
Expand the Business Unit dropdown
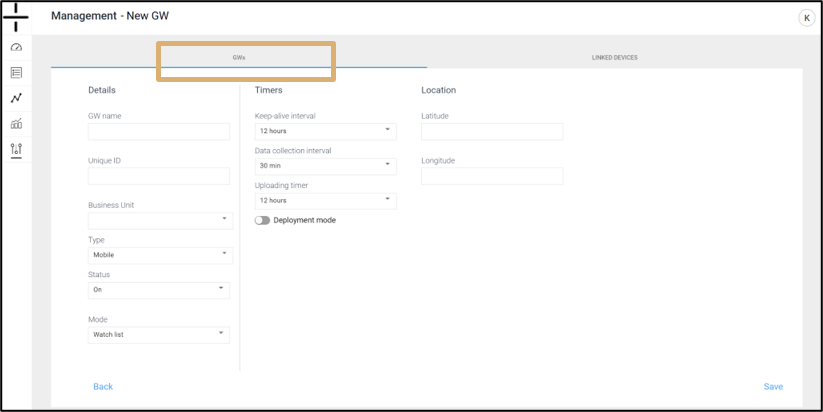point(159,220)
